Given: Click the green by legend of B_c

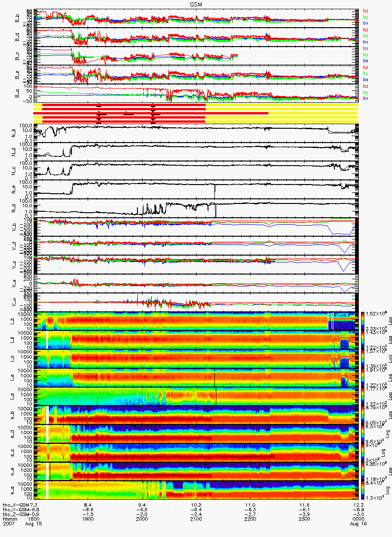Looking at the screenshot, I should point(366,55).
